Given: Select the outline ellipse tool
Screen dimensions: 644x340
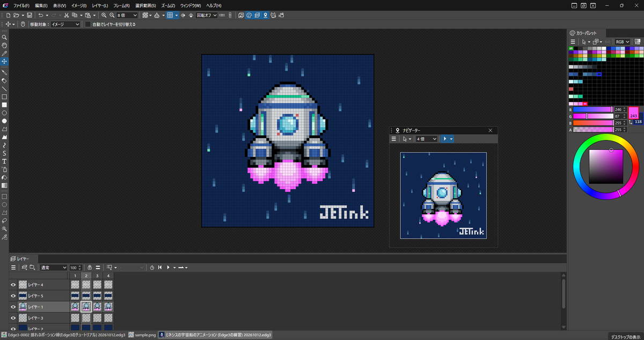Looking at the screenshot, I should (4, 113).
